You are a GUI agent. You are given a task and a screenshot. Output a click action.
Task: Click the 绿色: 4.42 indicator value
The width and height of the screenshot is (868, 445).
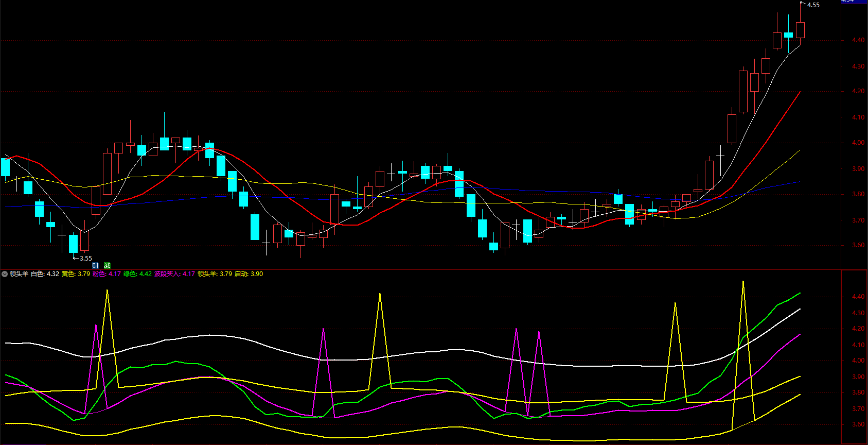coord(137,274)
